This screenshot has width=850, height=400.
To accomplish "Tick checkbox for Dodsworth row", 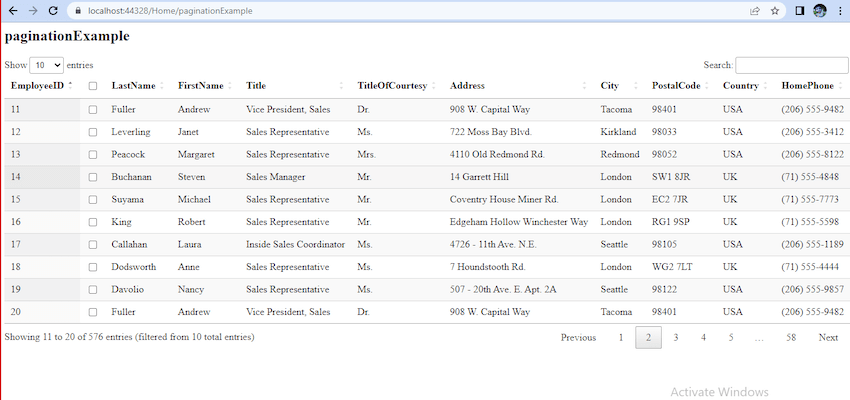I will pos(93,267).
